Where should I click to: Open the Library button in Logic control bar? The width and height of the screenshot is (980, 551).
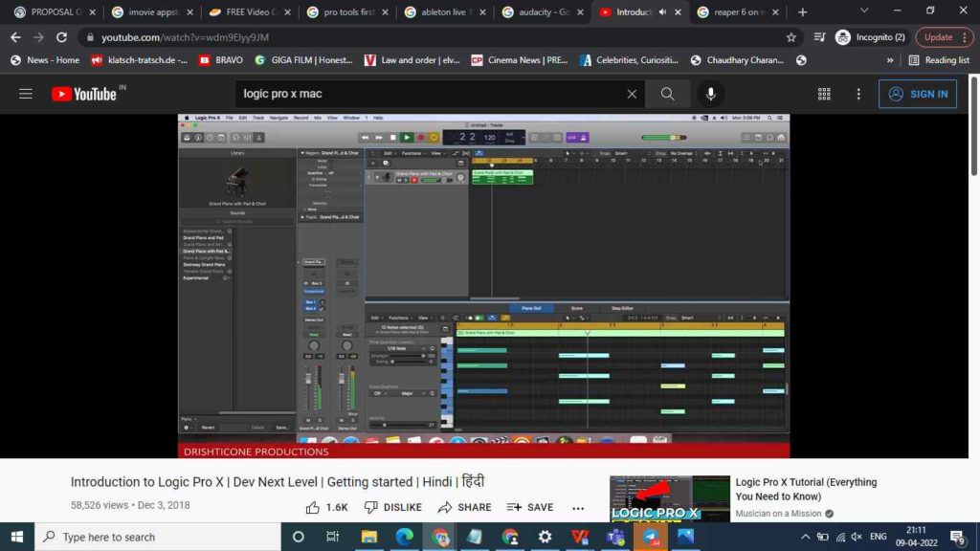click(187, 138)
